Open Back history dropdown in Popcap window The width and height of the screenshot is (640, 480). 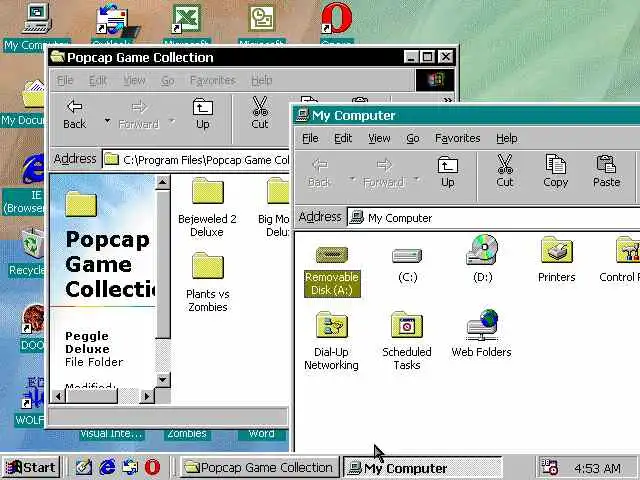(107, 121)
